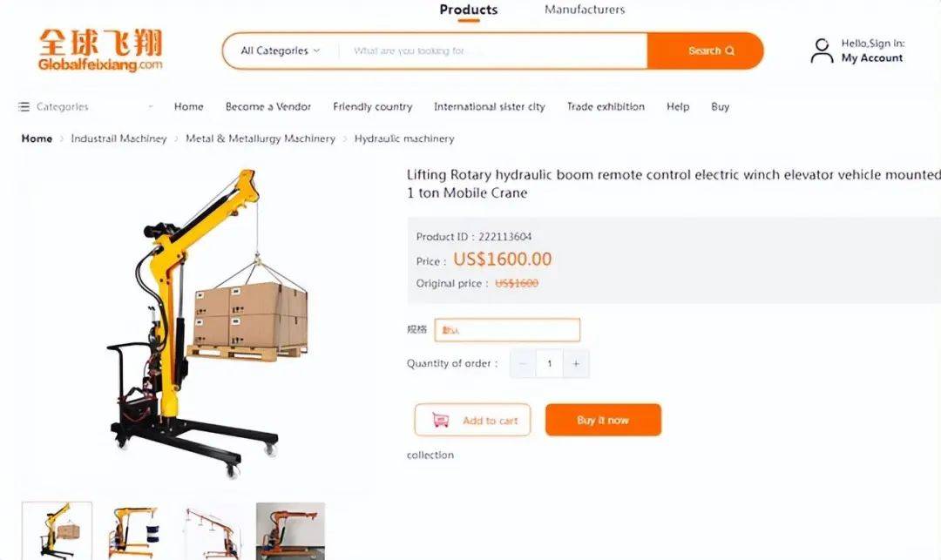Open the specification selector box
Image resolution: width=941 pixels, height=560 pixels.
tap(507, 330)
